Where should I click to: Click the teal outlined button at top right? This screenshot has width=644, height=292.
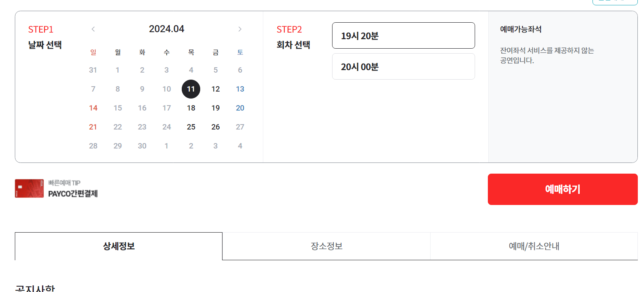pyautogui.click(x=614, y=2)
